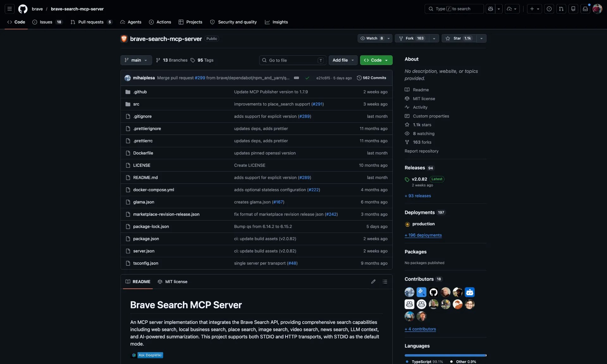Expand the Add file dropdown

(343, 60)
